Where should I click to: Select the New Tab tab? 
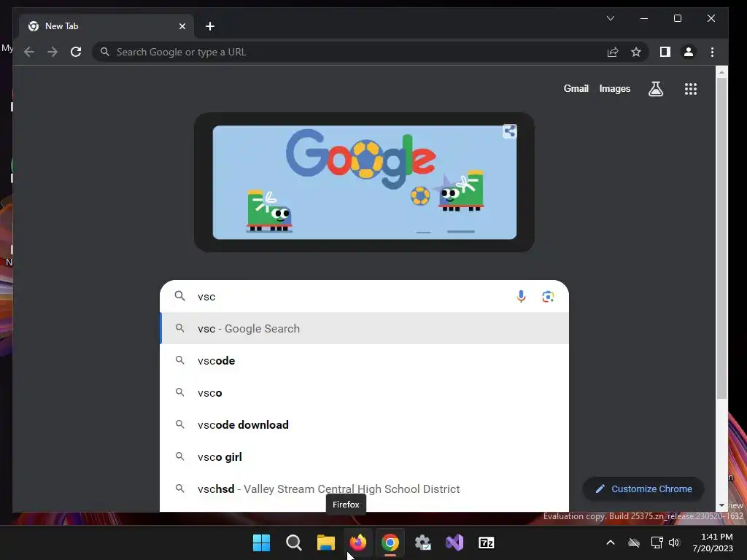coord(107,26)
